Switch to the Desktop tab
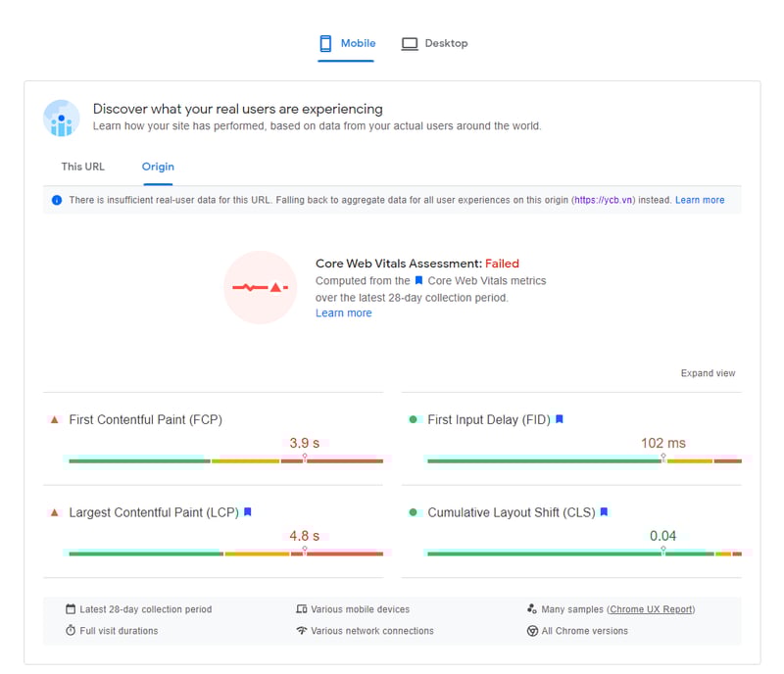 pos(435,44)
